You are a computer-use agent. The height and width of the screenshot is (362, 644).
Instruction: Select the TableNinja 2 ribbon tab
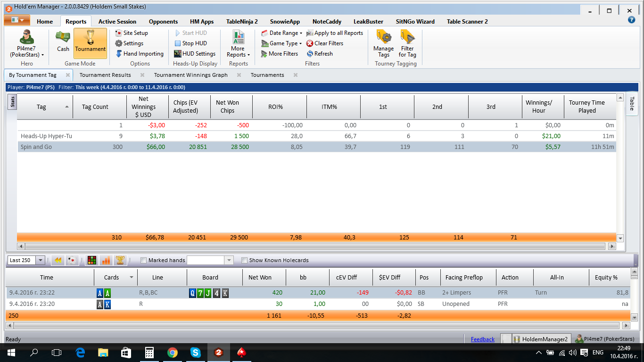(x=242, y=21)
